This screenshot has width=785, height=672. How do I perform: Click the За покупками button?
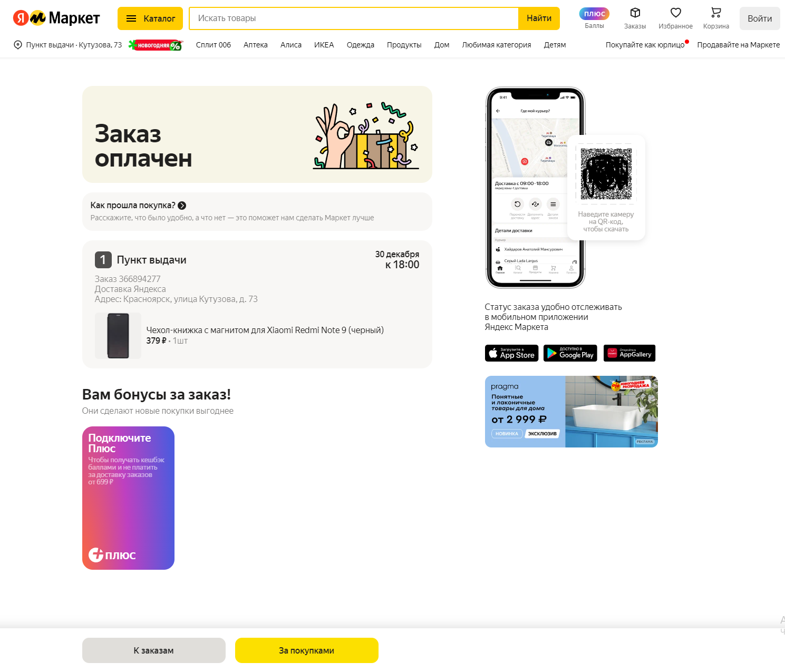point(307,650)
